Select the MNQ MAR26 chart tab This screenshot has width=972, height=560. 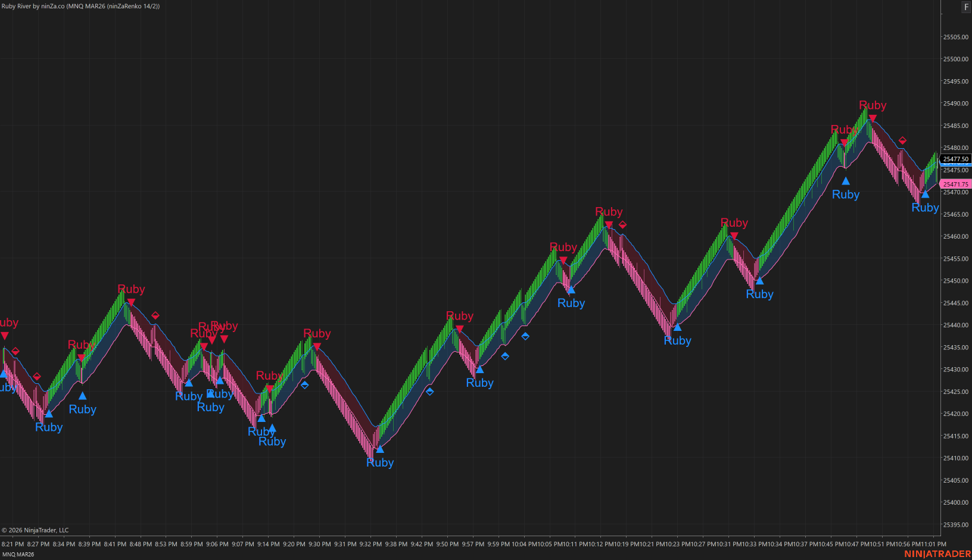18,554
